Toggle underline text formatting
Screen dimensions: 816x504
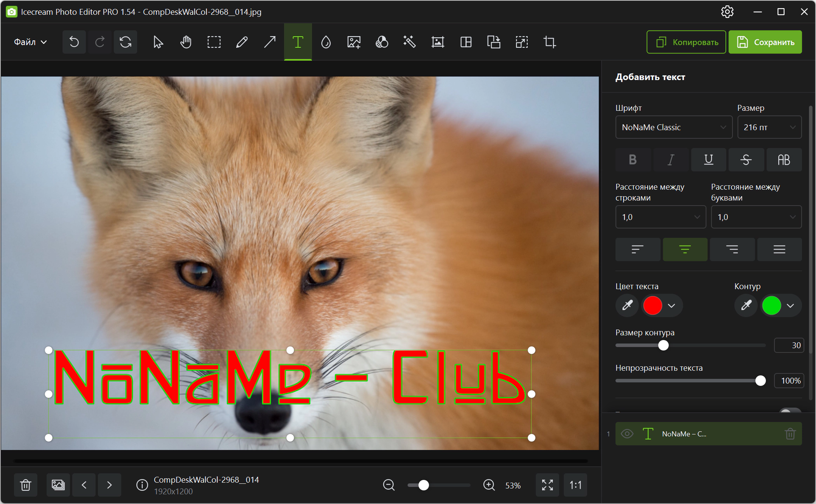pos(708,160)
